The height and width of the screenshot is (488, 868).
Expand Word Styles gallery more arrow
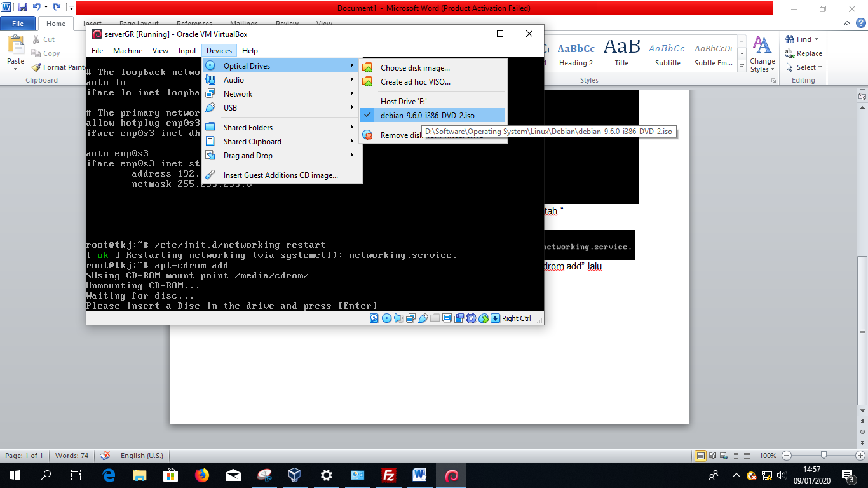pyautogui.click(x=742, y=67)
